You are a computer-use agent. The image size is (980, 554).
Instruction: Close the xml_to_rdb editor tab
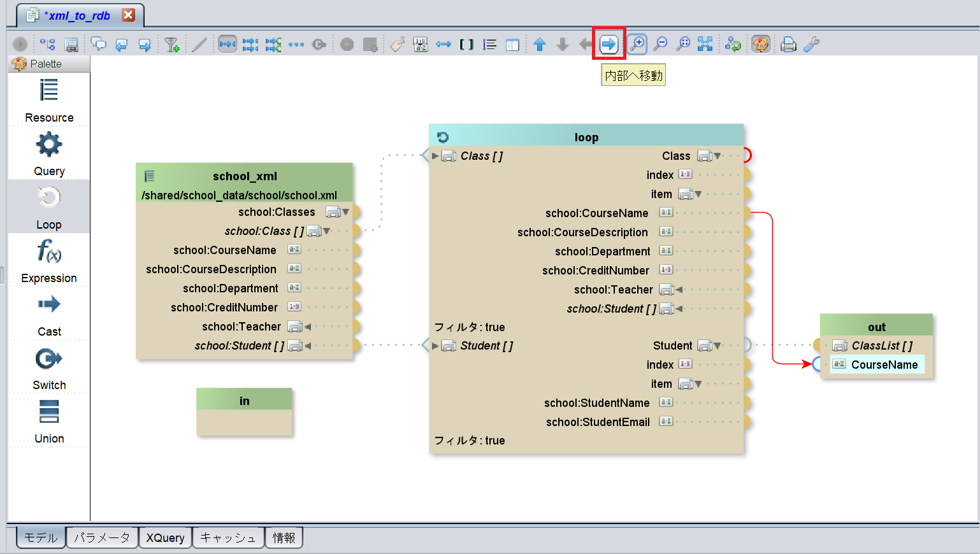point(129,15)
